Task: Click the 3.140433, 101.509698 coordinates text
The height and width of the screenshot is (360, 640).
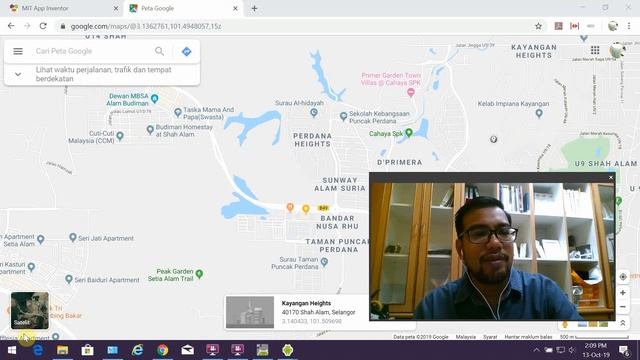Action: (311, 321)
